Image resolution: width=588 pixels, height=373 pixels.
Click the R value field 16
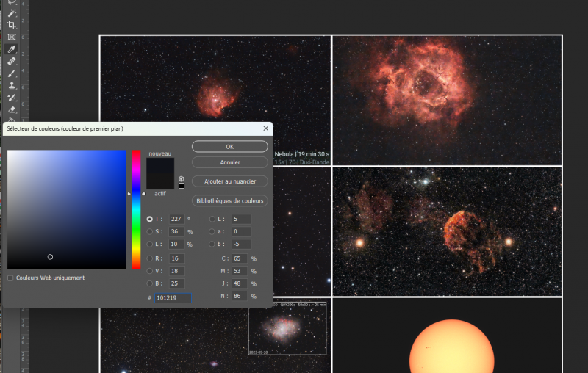tap(176, 258)
